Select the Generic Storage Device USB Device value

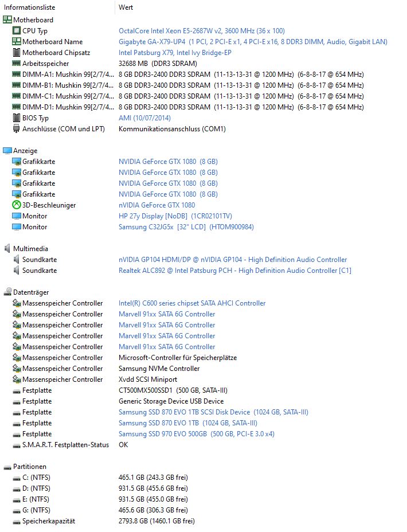[x=171, y=401]
